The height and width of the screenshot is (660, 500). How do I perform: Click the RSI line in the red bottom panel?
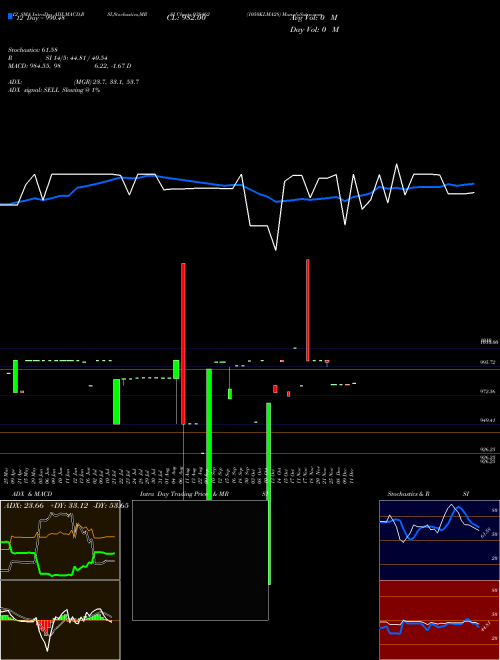click(429, 625)
